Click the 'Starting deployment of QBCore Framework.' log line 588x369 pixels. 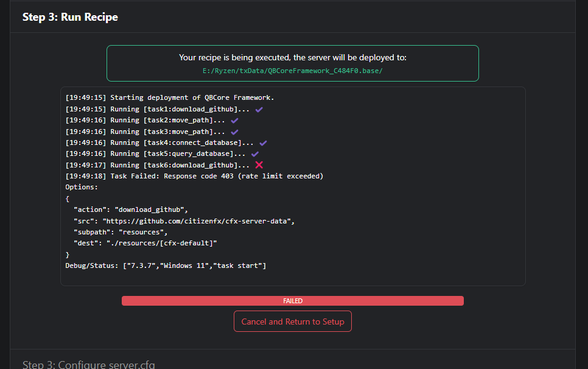[x=169, y=97]
